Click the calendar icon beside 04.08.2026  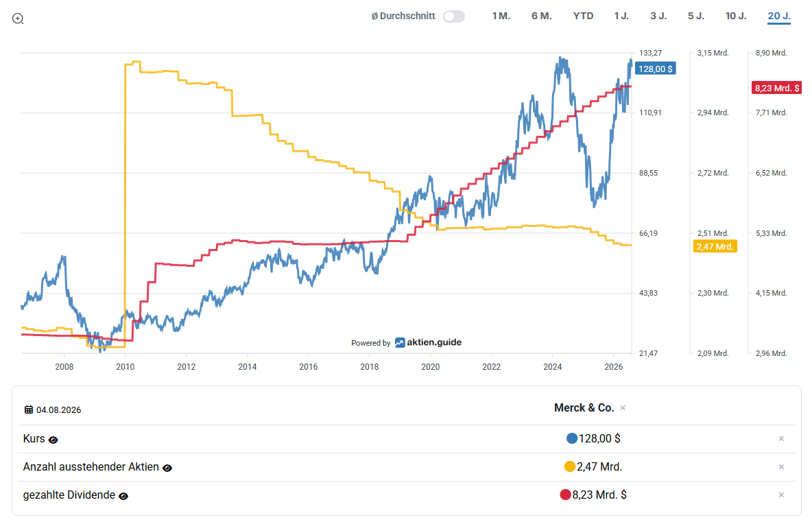click(29, 410)
